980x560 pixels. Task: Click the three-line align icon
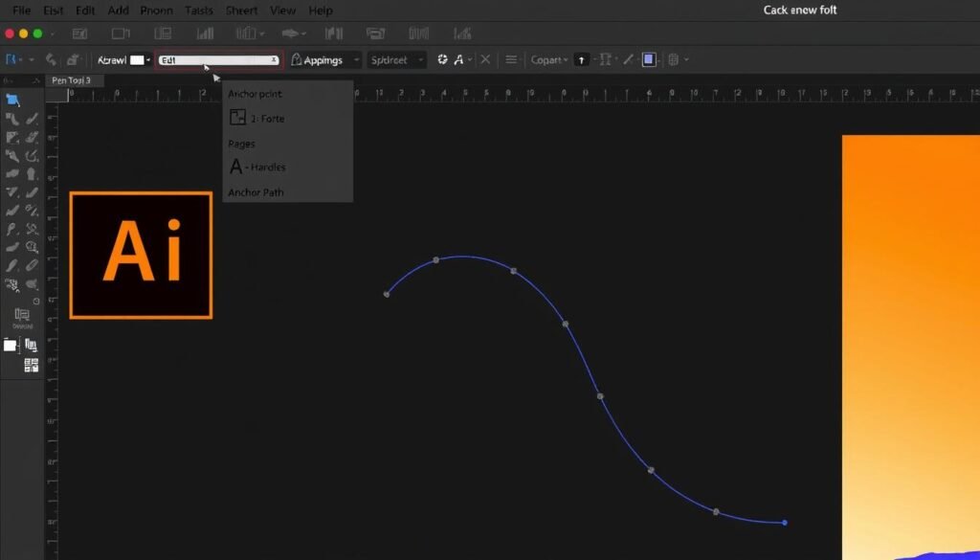pos(511,59)
